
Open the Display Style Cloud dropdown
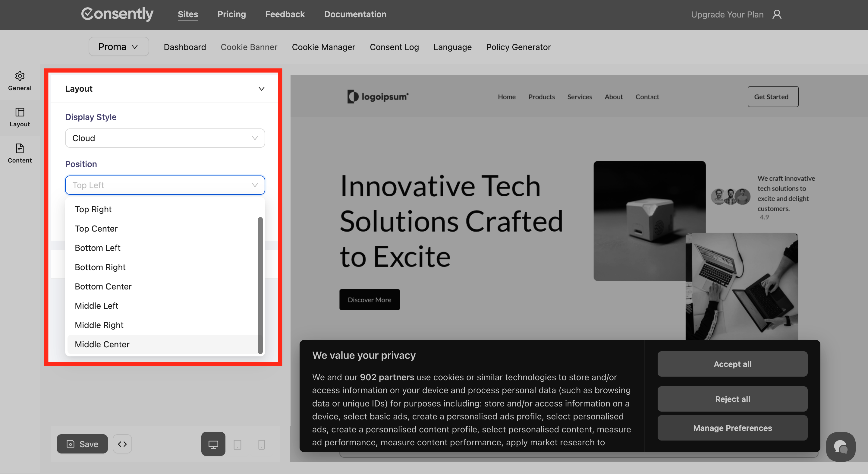click(165, 138)
